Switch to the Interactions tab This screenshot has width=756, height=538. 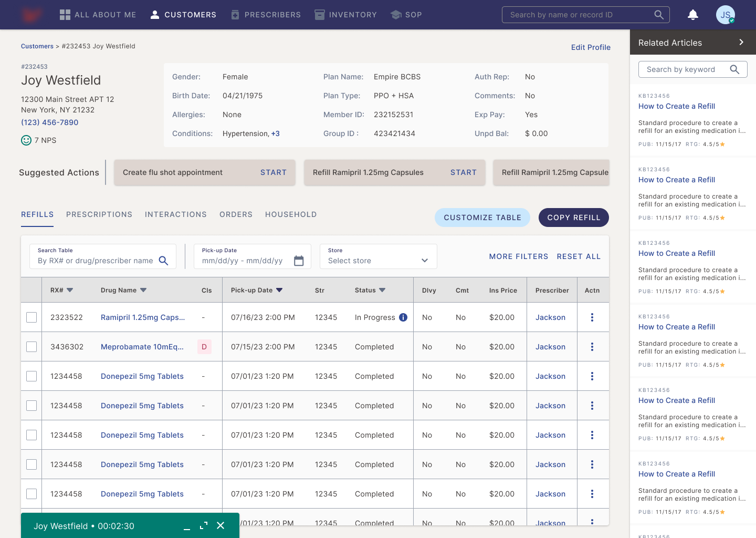coord(176,214)
